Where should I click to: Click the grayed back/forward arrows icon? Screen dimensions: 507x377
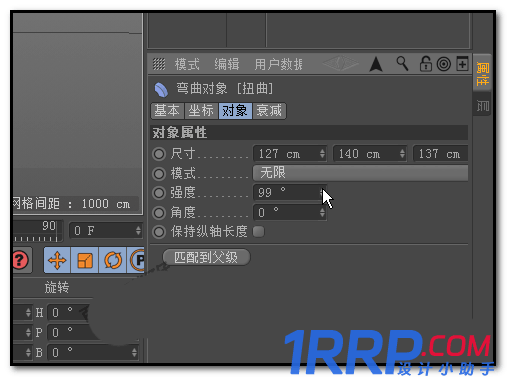pos(340,63)
